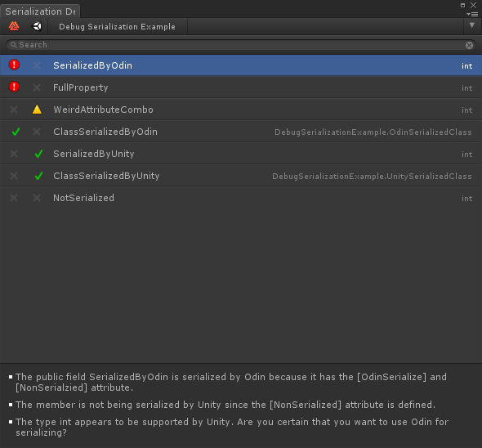
Task: Click gray X Odin status on ClassSerializedByUnity row
Action: [x=14, y=176]
